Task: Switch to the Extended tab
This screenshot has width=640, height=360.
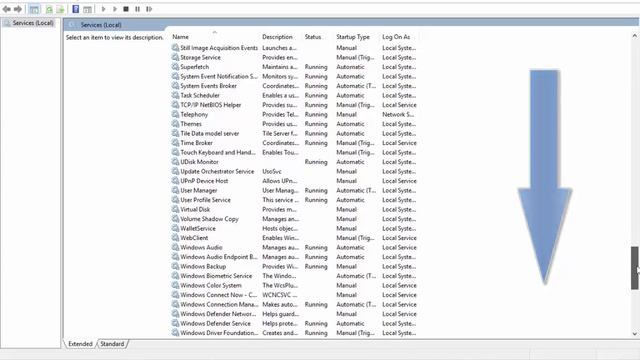Action: click(x=80, y=344)
